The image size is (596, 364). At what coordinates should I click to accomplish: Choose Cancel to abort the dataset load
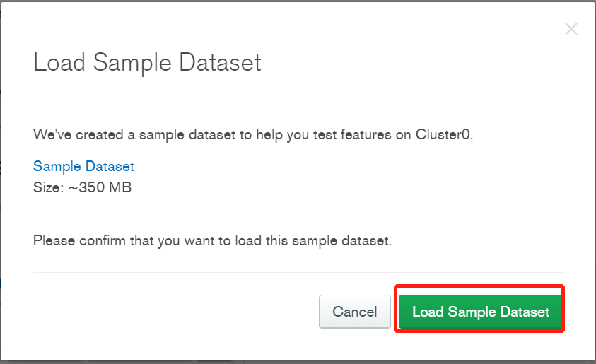pyautogui.click(x=355, y=312)
